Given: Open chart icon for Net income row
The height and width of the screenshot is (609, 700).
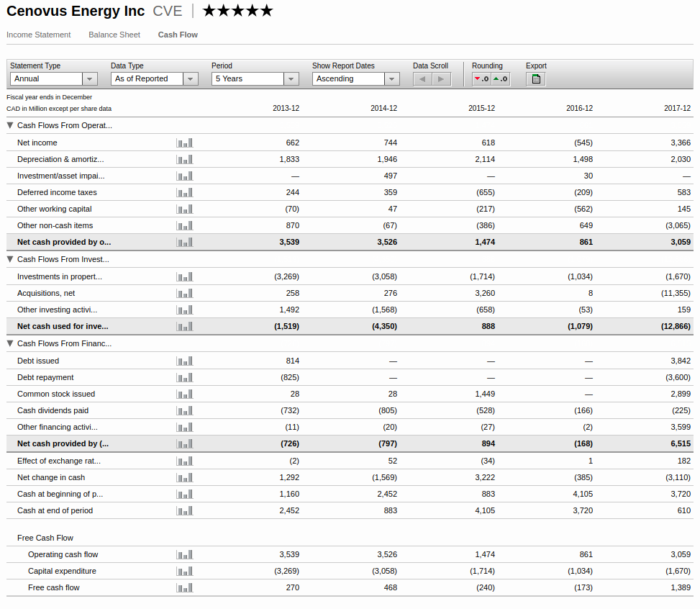Looking at the screenshot, I should coord(185,143).
